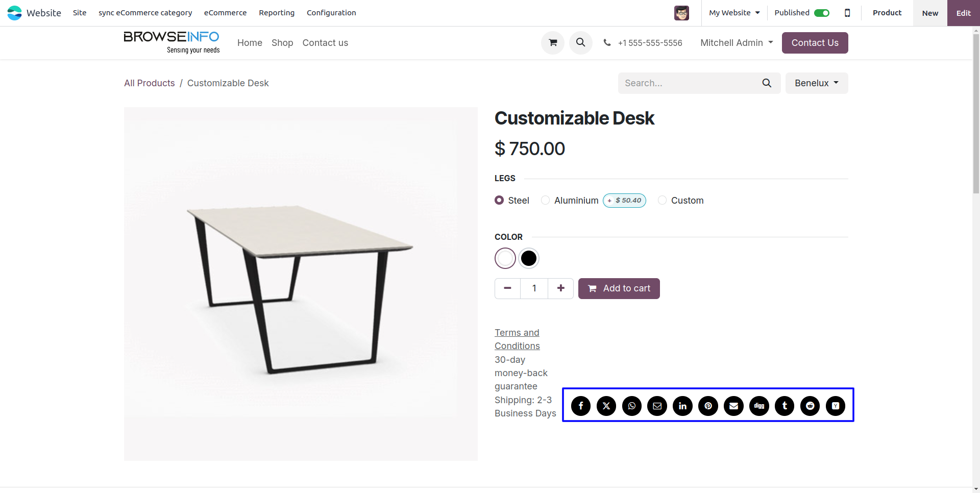The width and height of the screenshot is (980, 493).
Task: Open the My Website switcher dropdown
Action: (x=734, y=13)
